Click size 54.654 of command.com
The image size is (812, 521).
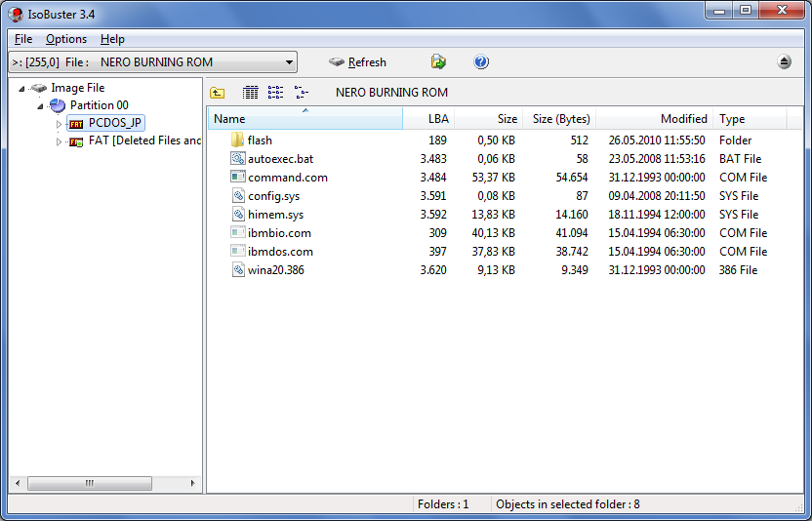click(x=572, y=178)
